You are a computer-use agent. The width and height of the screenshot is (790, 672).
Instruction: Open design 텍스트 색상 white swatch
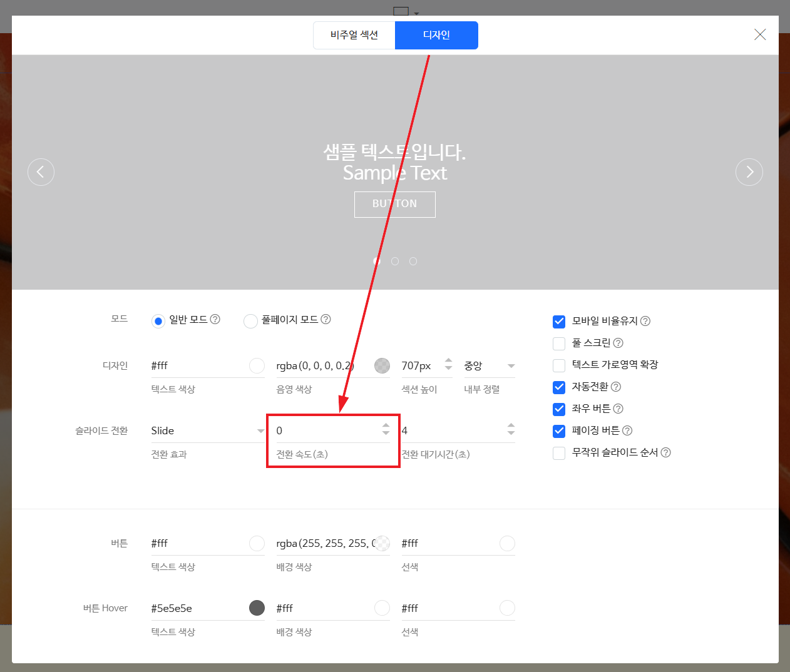pos(257,365)
